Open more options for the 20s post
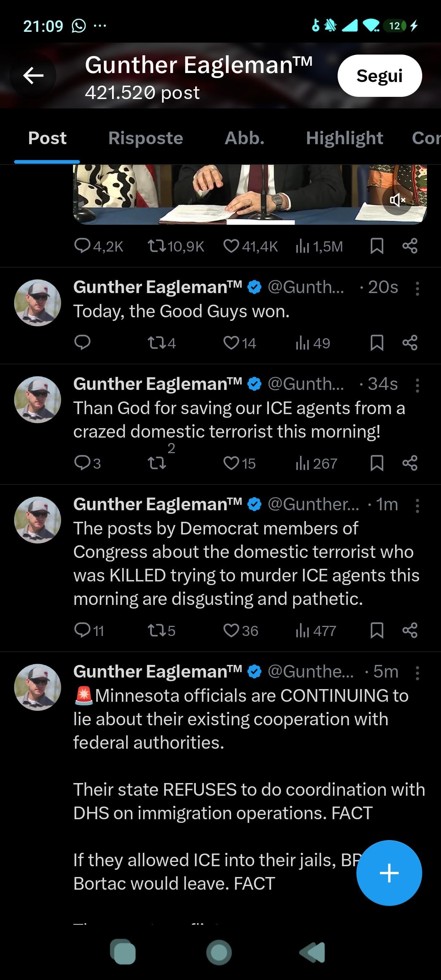This screenshot has width=441, height=980. pos(417,288)
